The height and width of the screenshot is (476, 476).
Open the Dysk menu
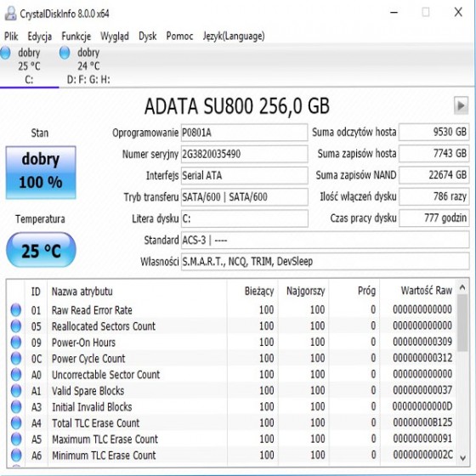[148, 36]
